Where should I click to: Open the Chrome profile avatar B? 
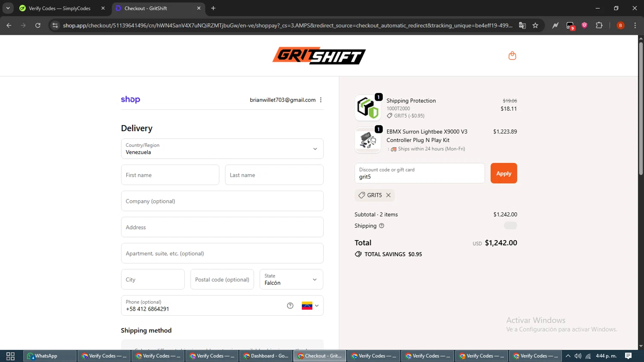[620, 25]
